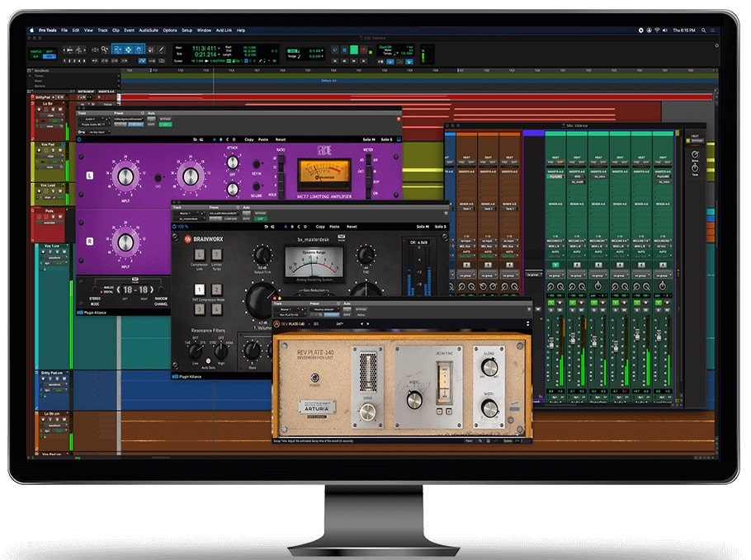Click the R channel button on MC77
751x560 pixels.
[90, 241]
